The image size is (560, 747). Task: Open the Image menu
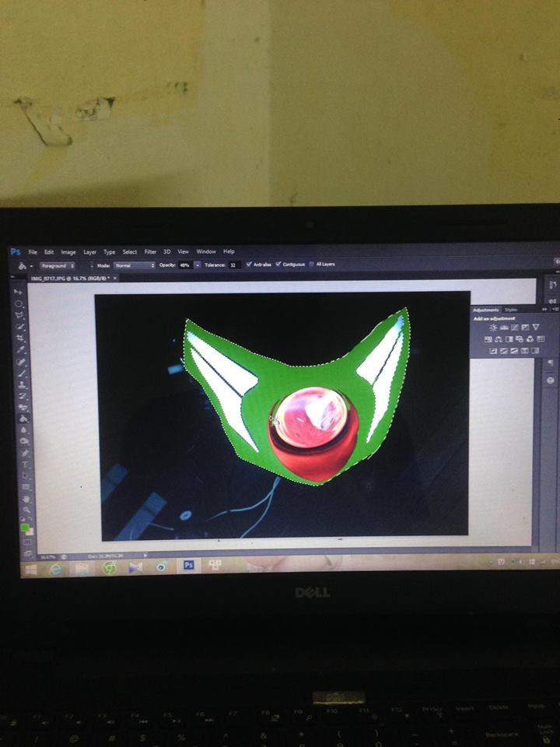click(x=68, y=252)
